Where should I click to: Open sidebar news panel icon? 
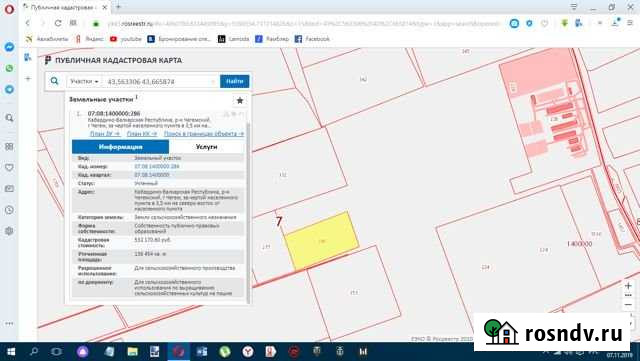coord(9,189)
